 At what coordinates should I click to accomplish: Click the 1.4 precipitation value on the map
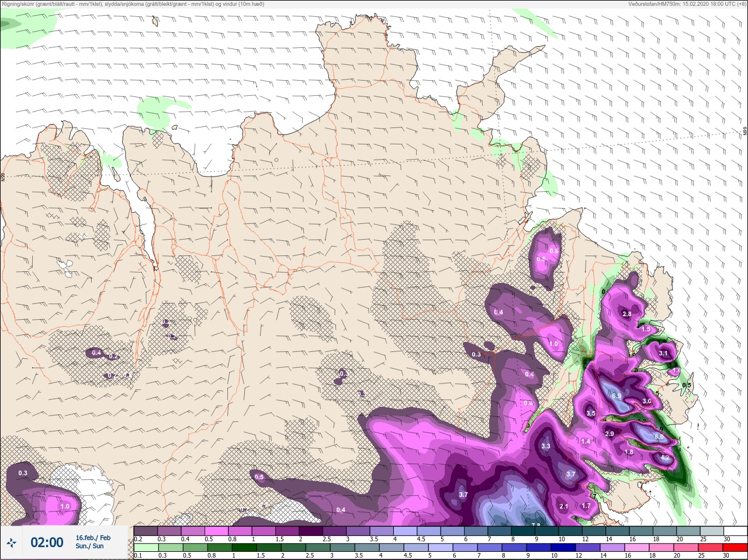(586, 441)
